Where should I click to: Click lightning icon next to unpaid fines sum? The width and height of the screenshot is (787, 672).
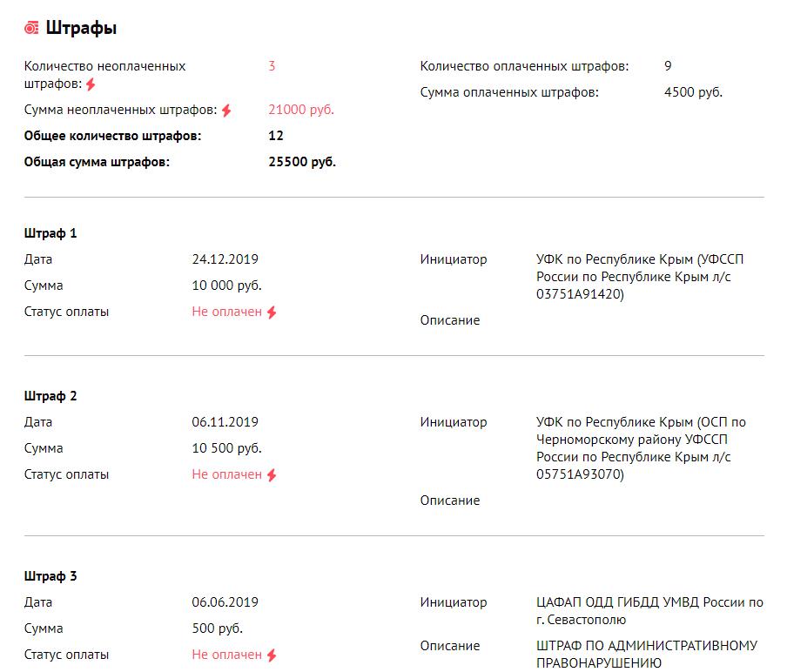(x=226, y=111)
